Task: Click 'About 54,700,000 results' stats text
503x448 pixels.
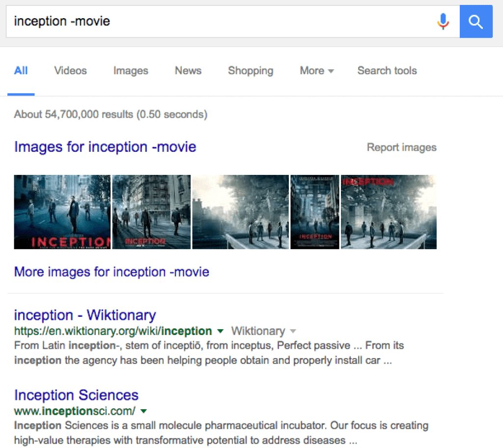Action: (x=111, y=114)
